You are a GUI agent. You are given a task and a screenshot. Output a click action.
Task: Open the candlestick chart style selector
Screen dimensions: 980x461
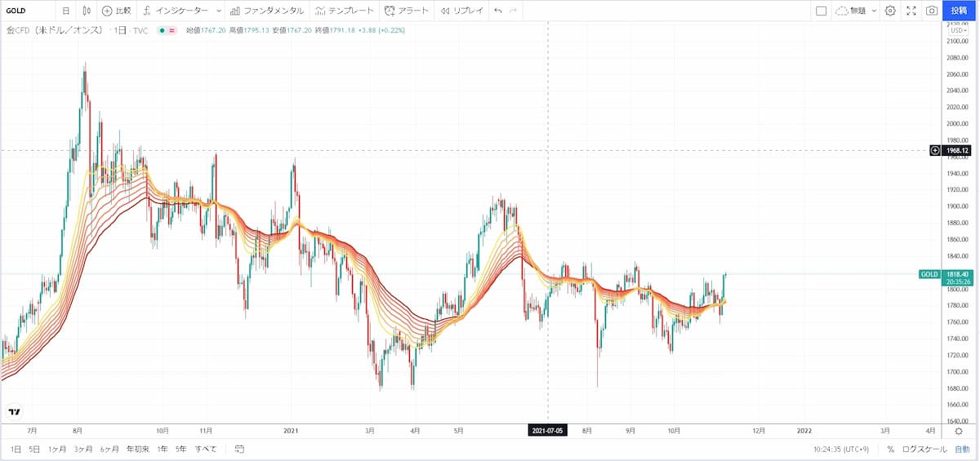[87, 11]
